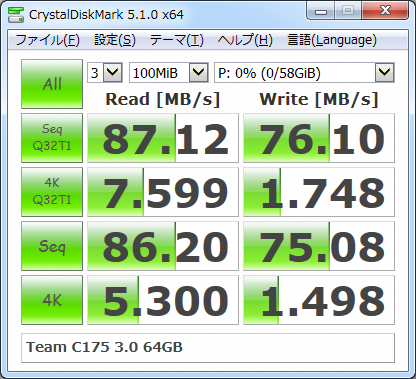Open the drive selector P: 0% (0/58GiB)
The image size is (416, 379).
304,73
